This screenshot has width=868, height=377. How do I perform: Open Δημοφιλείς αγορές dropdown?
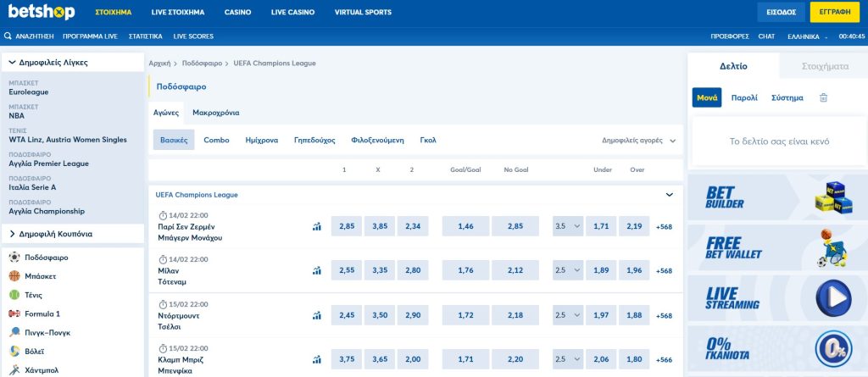pos(639,141)
